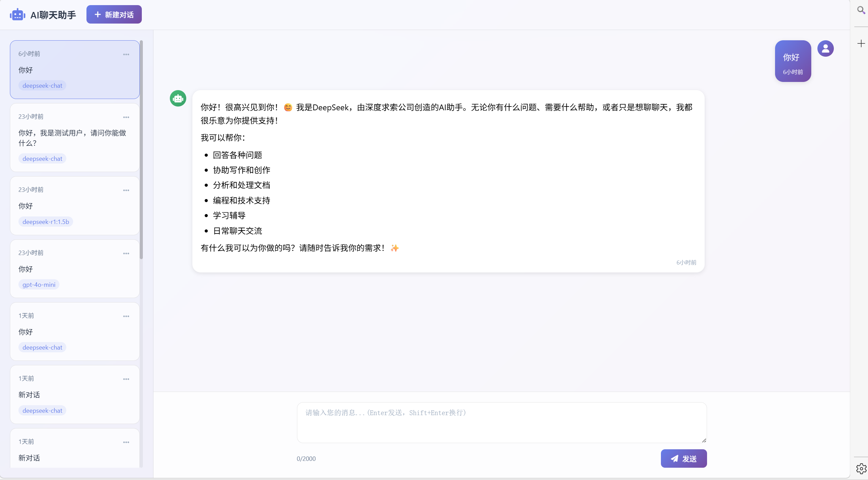Click the deepseek-r1:1.5b model tag
Image resolution: width=868 pixels, height=480 pixels.
tap(46, 222)
